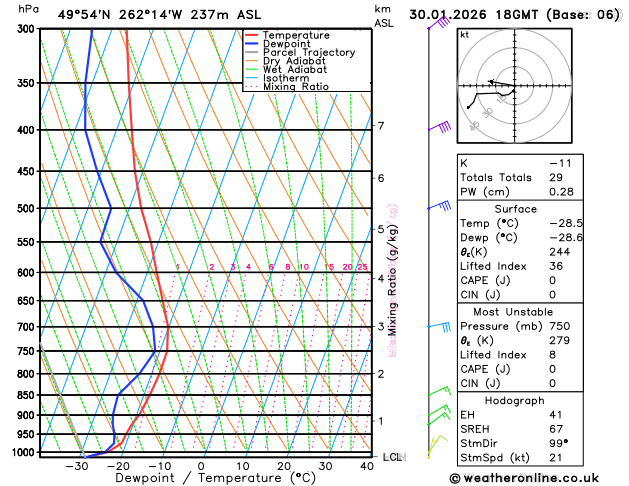Image resolution: width=629 pixels, height=486 pixels.
Task: Click the 'Isotherm' legend entry
Action: (277, 78)
